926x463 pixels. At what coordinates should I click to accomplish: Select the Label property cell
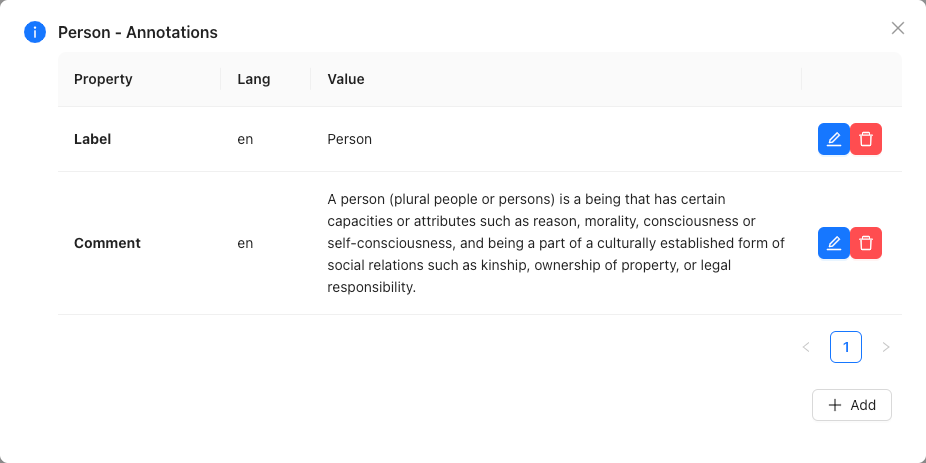click(93, 139)
